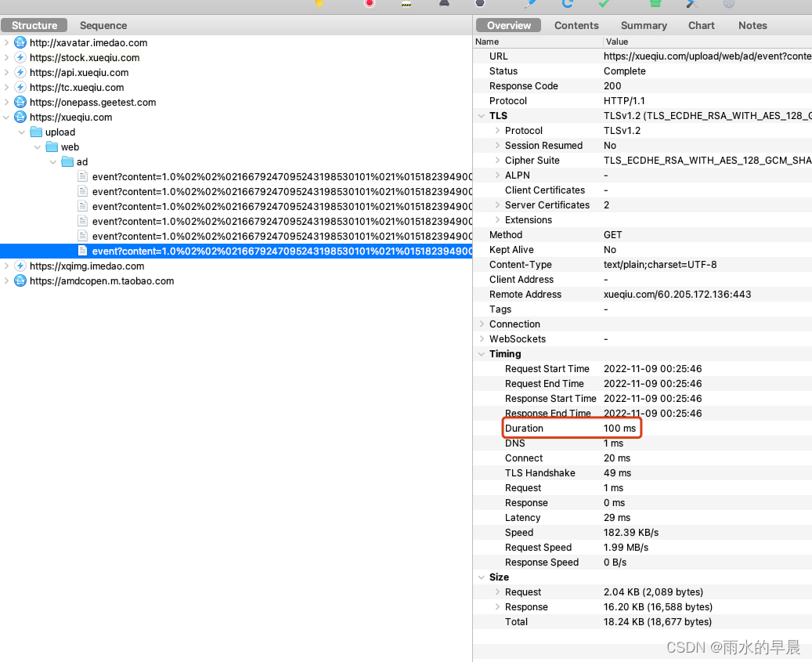Expand the amdcopen.m.taobao.com host node
The height and width of the screenshot is (662, 812).
tap(6, 280)
